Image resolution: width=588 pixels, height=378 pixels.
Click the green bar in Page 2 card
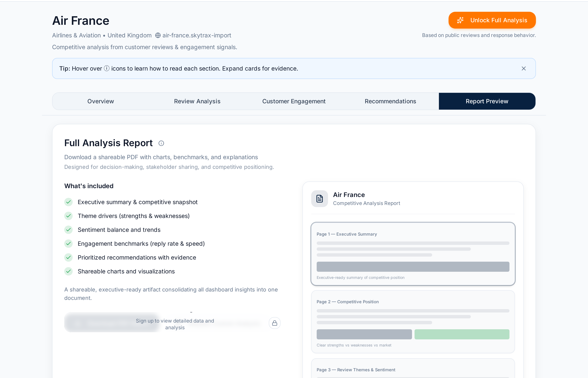click(462, 334)
